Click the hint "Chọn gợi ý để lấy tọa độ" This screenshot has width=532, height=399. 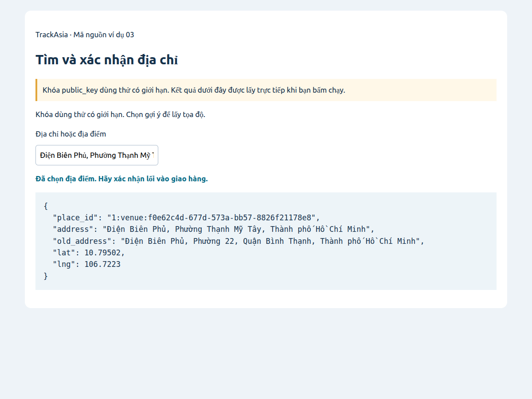point(166,114)
